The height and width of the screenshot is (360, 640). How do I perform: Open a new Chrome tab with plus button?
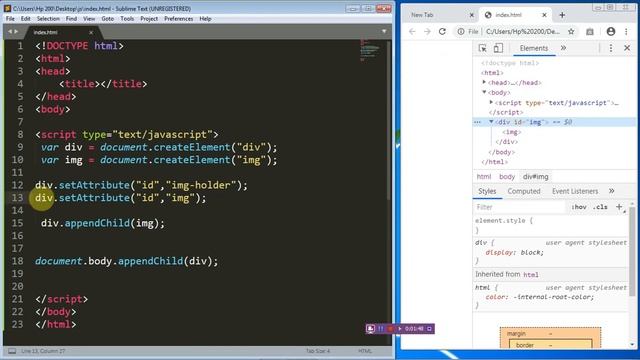click(x=562, y=15)
